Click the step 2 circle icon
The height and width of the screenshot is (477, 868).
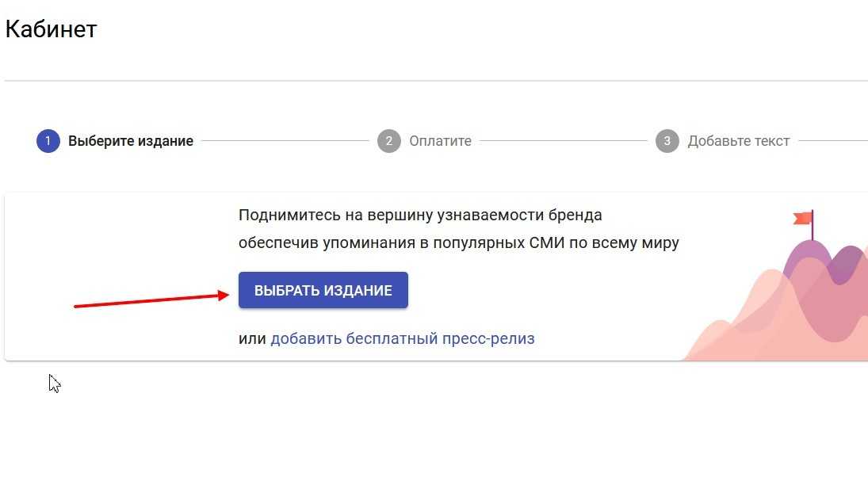[388, 141]
